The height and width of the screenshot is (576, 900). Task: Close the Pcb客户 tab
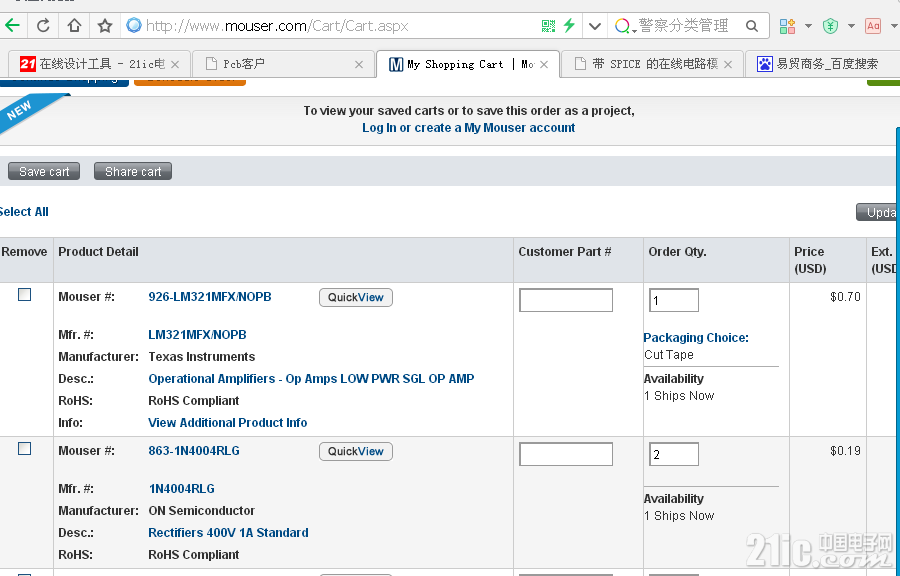pos(359,64)
